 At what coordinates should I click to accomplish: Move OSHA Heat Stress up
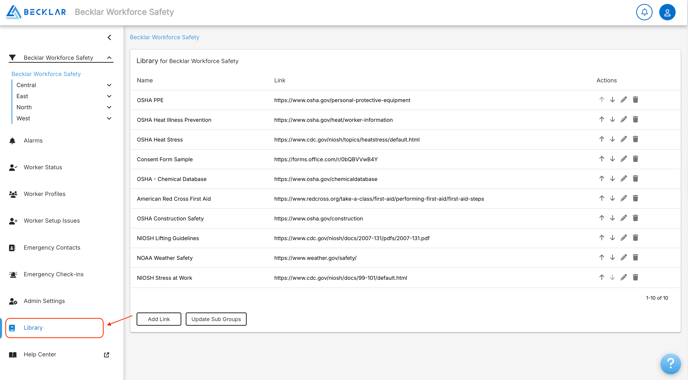pyautogui.click(x=602, y=140)
